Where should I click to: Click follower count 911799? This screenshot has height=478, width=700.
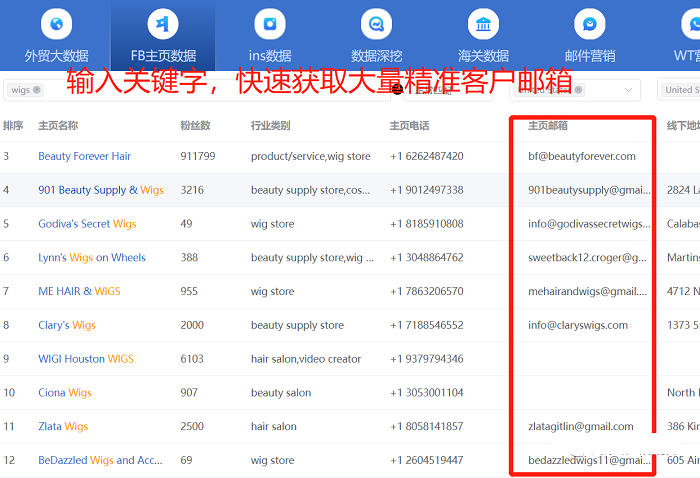point(198,156)
